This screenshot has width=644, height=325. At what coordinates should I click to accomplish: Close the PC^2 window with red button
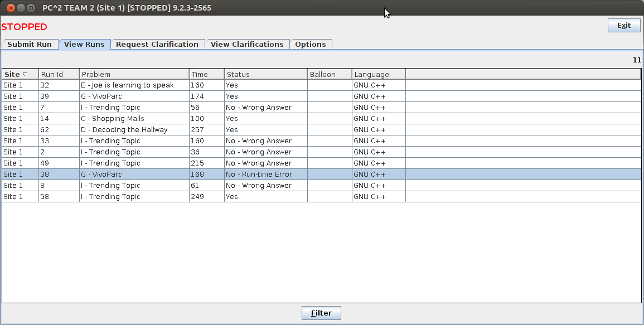pos(11,8)
